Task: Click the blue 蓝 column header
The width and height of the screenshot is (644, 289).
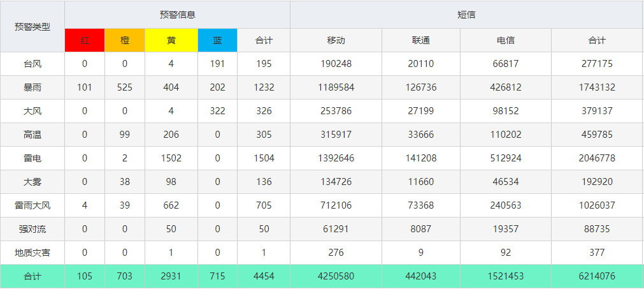Action: pos(217,40)
